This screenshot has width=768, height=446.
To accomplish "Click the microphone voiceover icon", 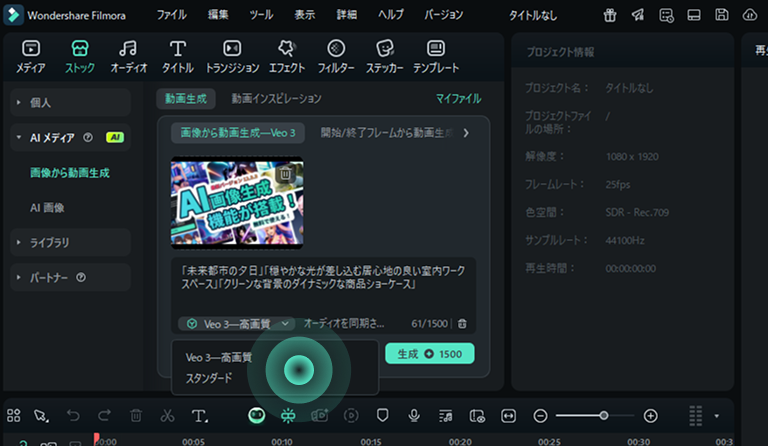I will [x=414, y=416].
